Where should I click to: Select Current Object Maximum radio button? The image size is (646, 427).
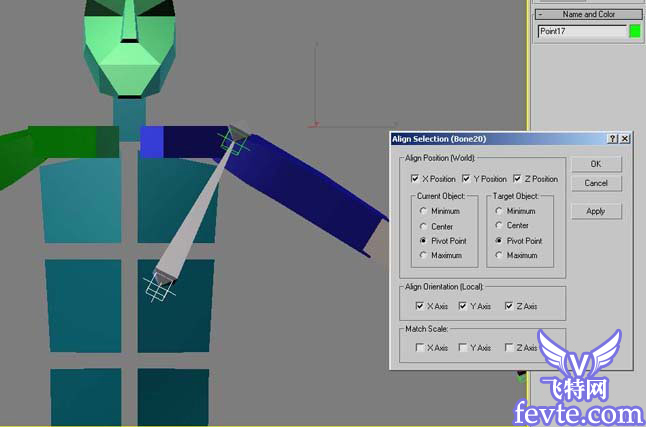pyautogui.click(x=423, y=255)
